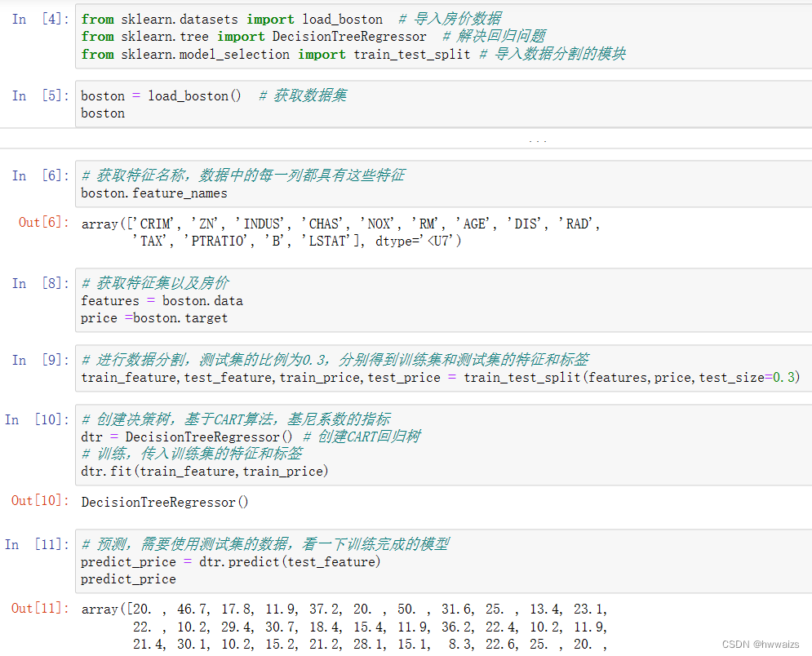
Task: Click value '36.2' in the prediction array
Action: 455,627
